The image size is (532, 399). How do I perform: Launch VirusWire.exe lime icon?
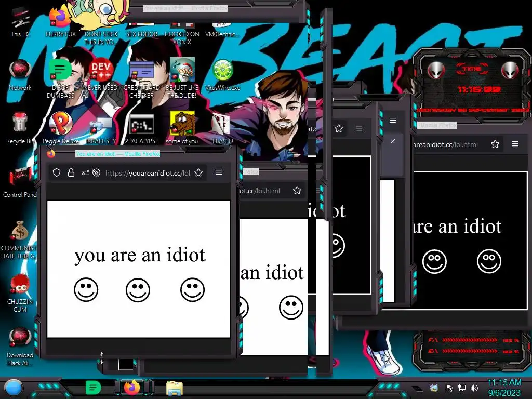(222, 75)
